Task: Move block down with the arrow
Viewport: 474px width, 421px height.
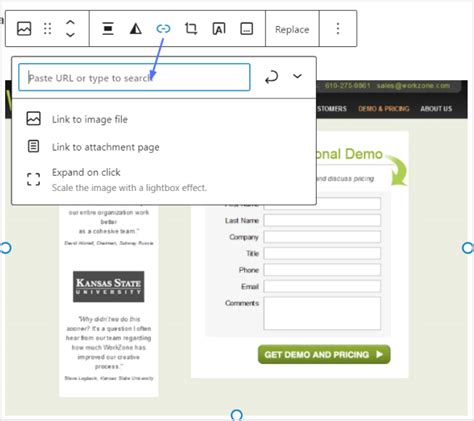Action: click(x=70, y=35)
